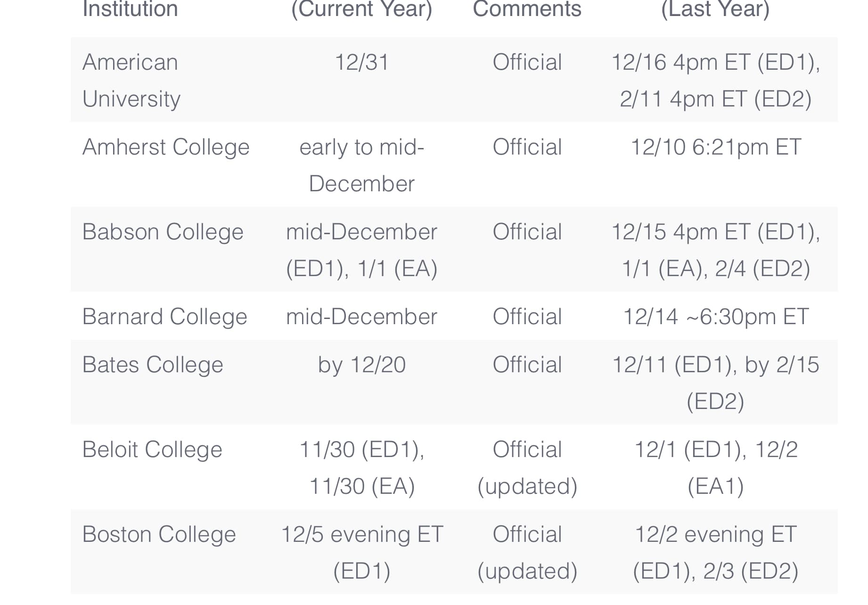Click the Beloit College institution cell

[x=152, y=450]
